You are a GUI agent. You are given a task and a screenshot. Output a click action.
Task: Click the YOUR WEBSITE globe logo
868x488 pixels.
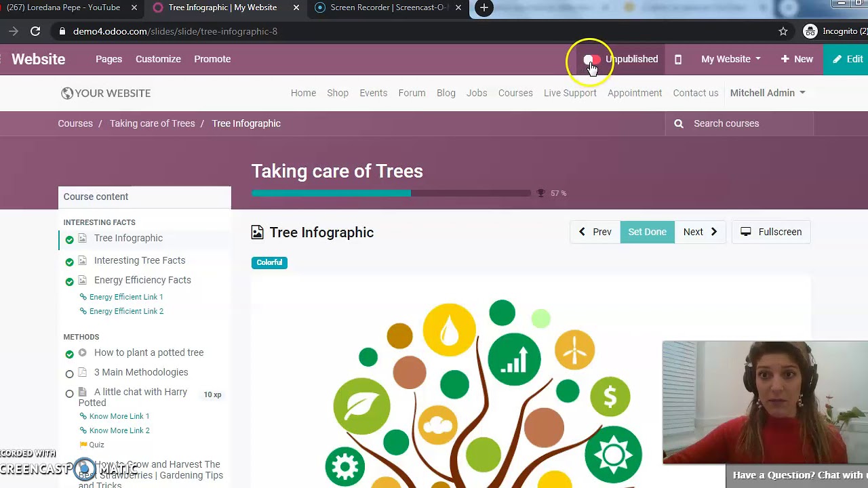[106, 93]
